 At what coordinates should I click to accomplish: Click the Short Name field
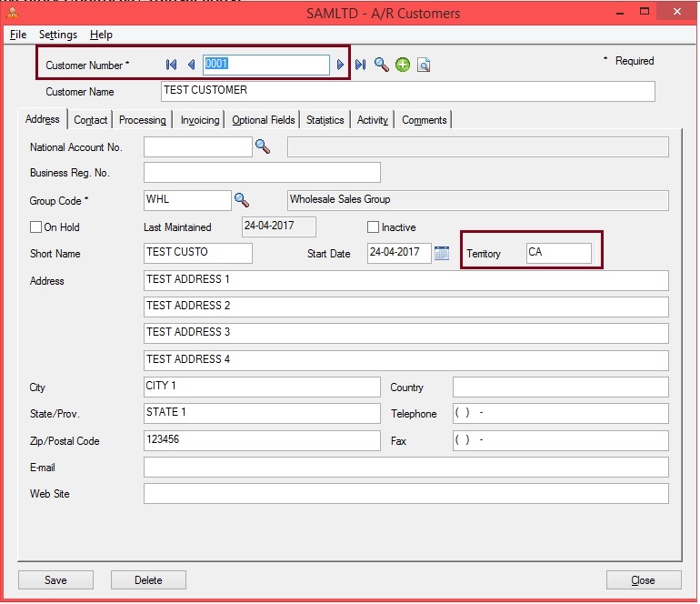point(198,253)
